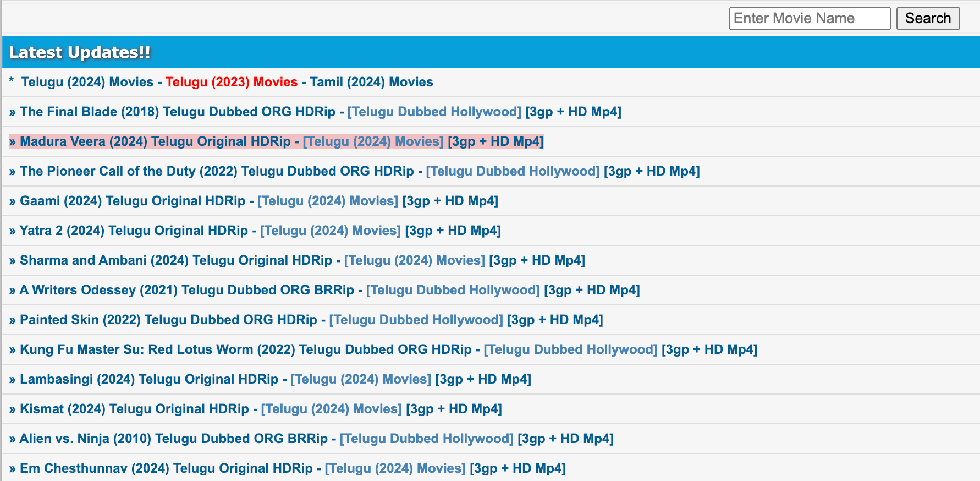
Task: Open Kung Fu Master Su: Red Lotus Worm link
Action: [x=246, y=349]
